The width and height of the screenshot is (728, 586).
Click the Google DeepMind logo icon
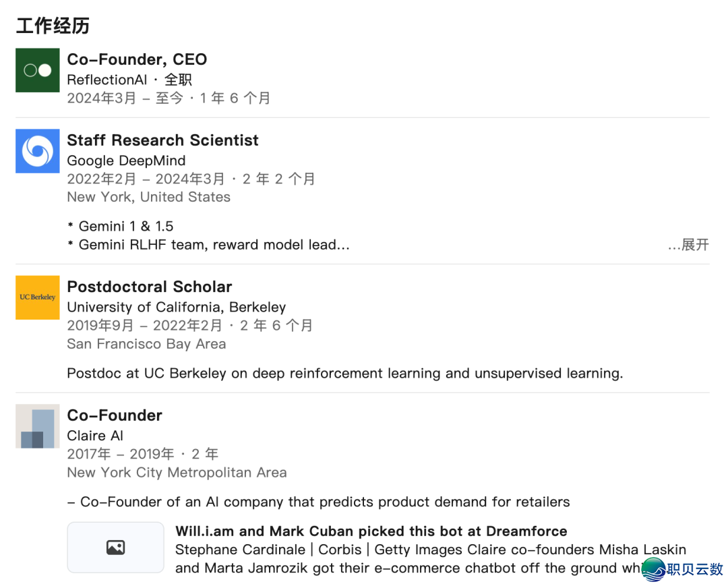pyautogui.click(x=38, y=151)
